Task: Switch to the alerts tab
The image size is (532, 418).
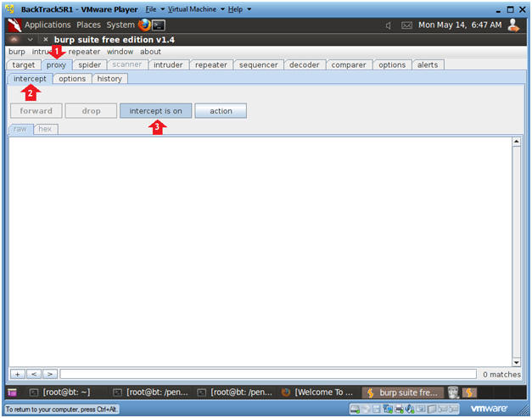Action: click(428, 65)
